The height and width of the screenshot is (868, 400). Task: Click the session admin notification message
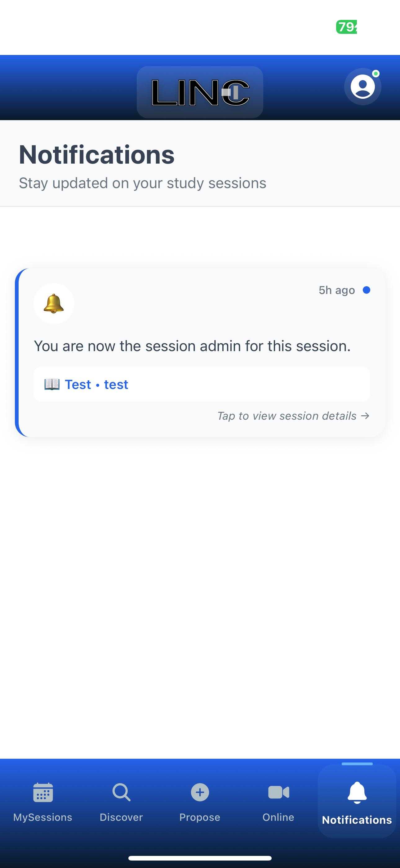(192, 346)
